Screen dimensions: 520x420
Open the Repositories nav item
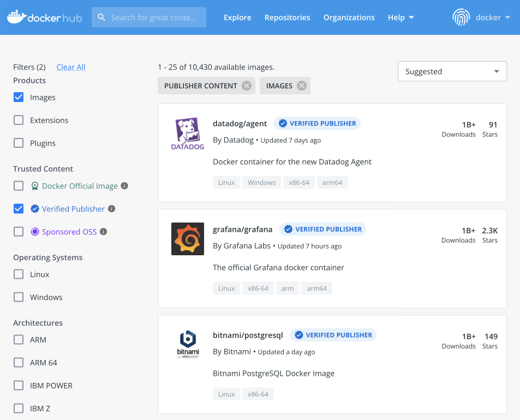coord(287,17)
